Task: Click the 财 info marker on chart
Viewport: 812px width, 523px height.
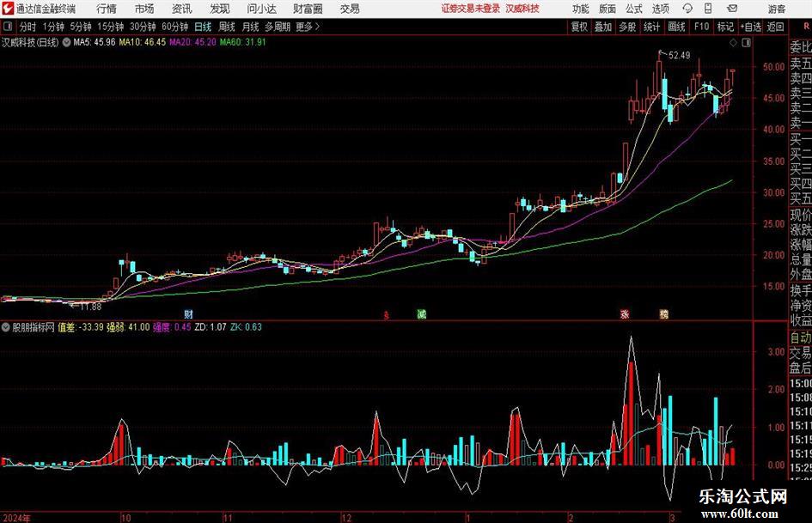Action: pos(188,313)
